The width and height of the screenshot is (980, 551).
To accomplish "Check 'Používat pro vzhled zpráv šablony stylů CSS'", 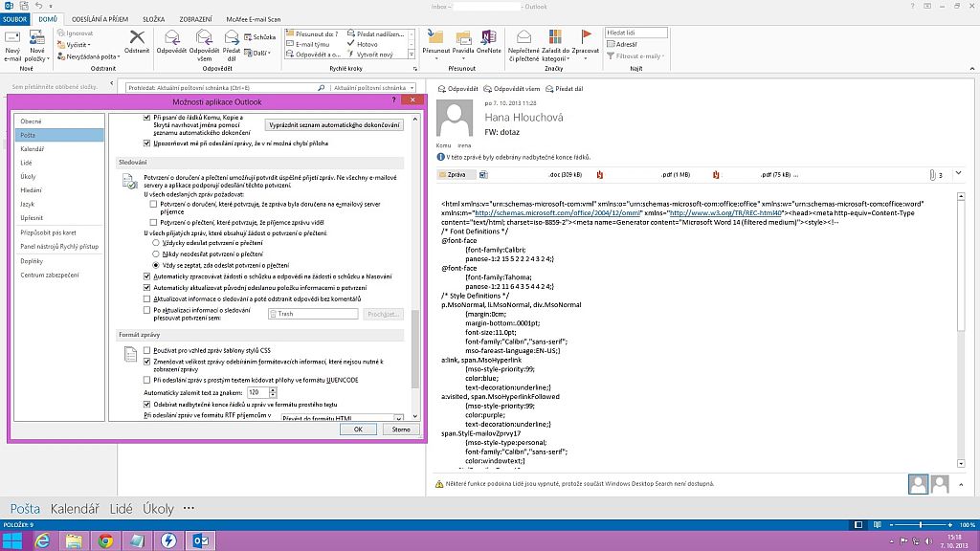I will coord(146,352).
